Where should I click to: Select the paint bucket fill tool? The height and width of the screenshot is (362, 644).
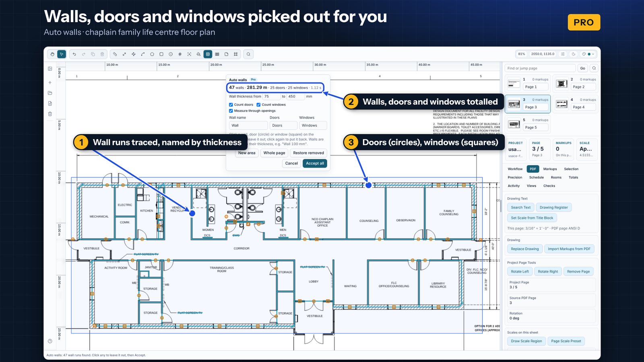tap(198, 54)
